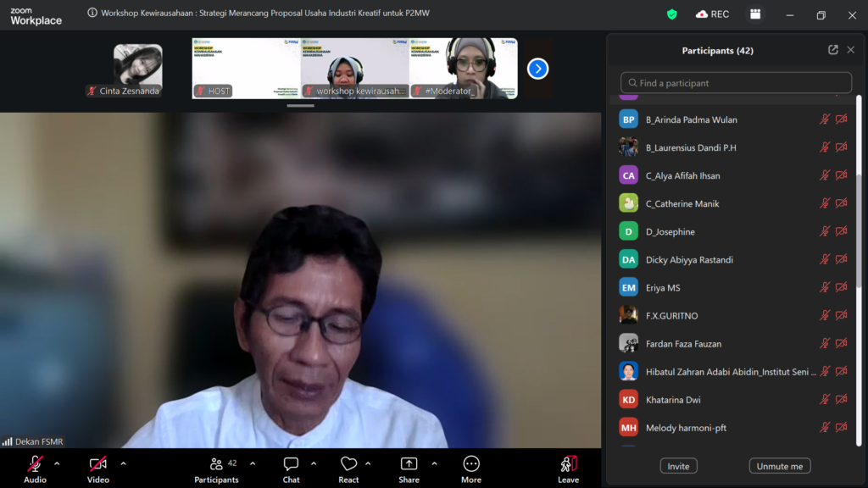
Task: Expand video options chevron next to Video
Action: tap(123, 463)
